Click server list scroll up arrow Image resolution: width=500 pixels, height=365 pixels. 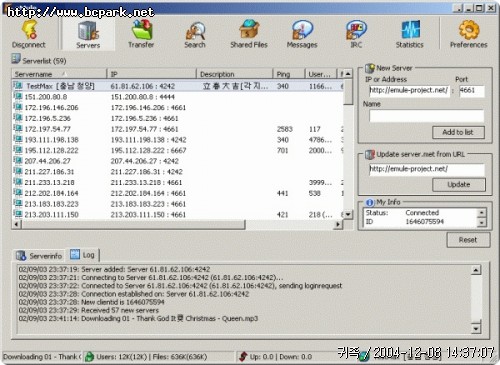point(348,74)
